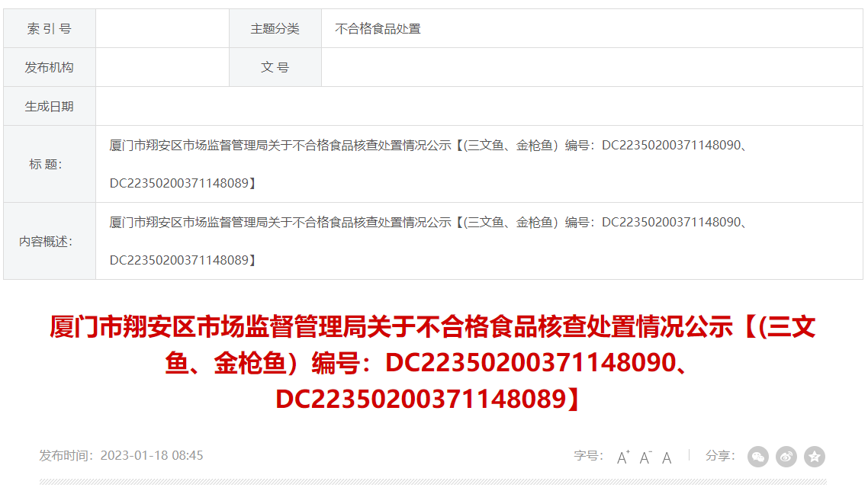This screenshot has width=868, height=491.
Task: Click the 索引号 label cell
Action: tap(50, 29)
